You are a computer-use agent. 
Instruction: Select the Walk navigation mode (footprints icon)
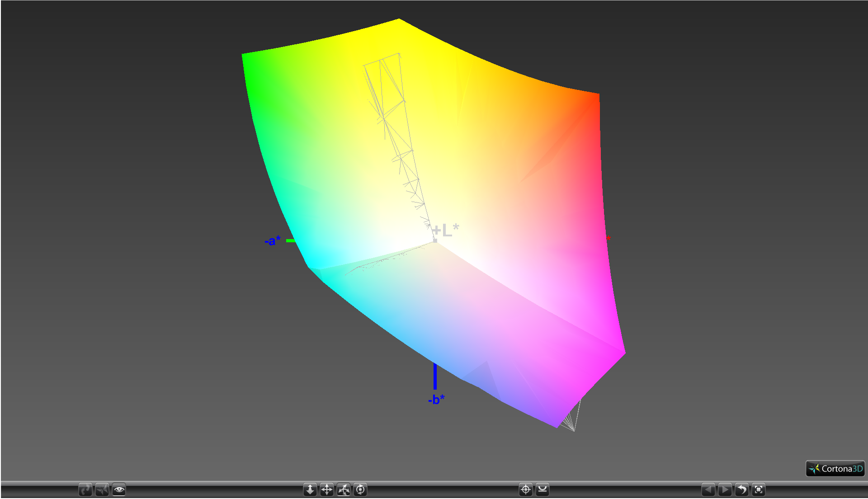(x=85, y=490)
